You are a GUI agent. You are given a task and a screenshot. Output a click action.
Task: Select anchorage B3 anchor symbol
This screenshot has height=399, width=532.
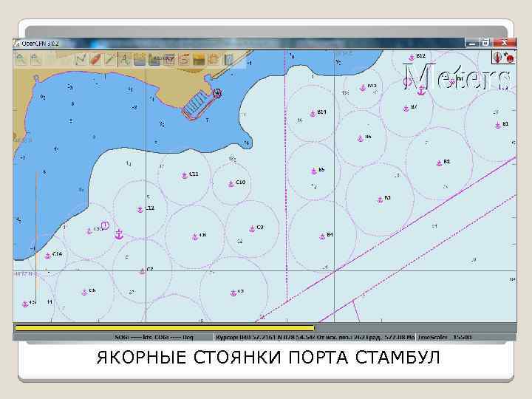point(380,199)
